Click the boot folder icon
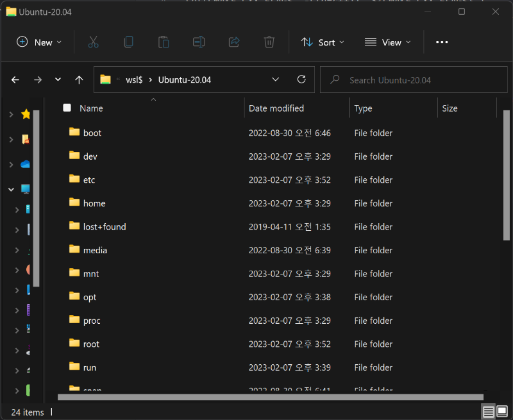Image resolution: width=513 pixels, height=420 pixels. click(x=74, y=132)
